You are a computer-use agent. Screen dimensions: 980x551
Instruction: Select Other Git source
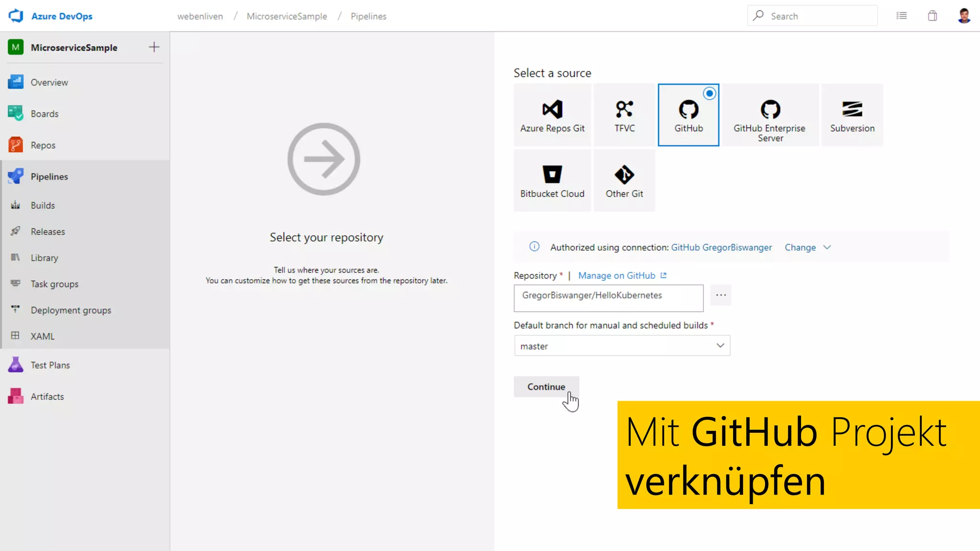click(624, 180)
